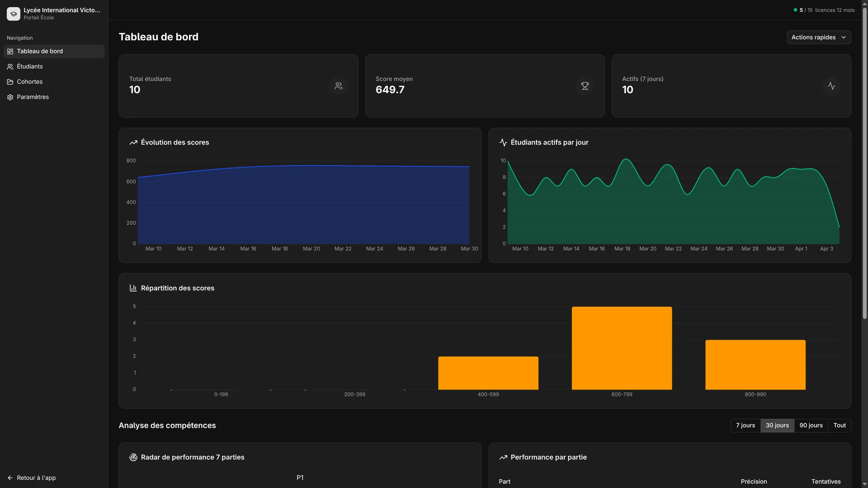
Task: Click the trophy icon on Score moyen card
Action: [x=585, y=86]
